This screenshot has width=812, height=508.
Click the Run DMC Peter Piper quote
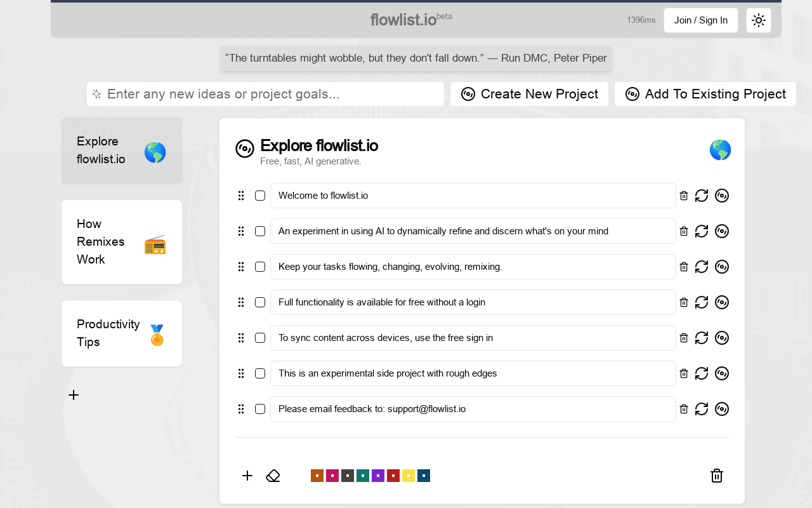[416, 58]
